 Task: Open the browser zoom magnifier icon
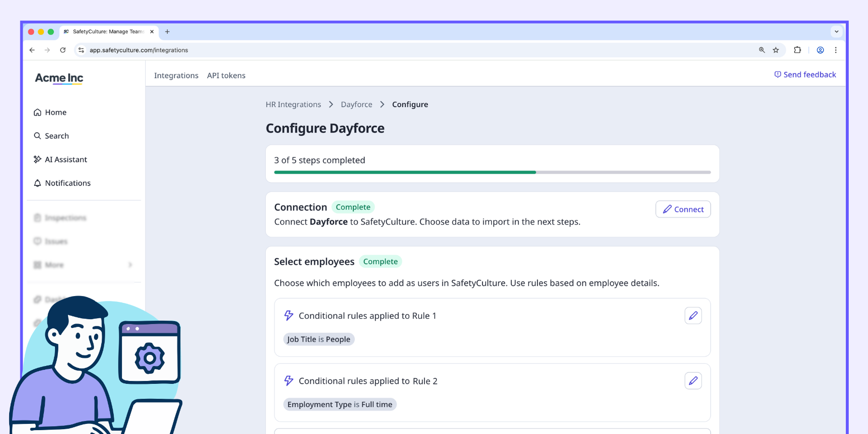click(762, 50)
